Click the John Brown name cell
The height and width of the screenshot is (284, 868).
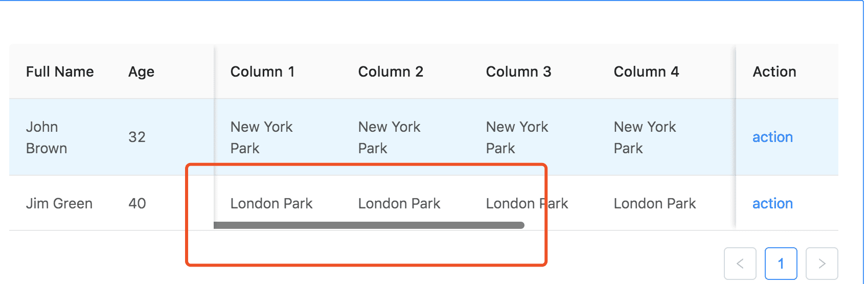pyautogui.click(x=47, y=137)
